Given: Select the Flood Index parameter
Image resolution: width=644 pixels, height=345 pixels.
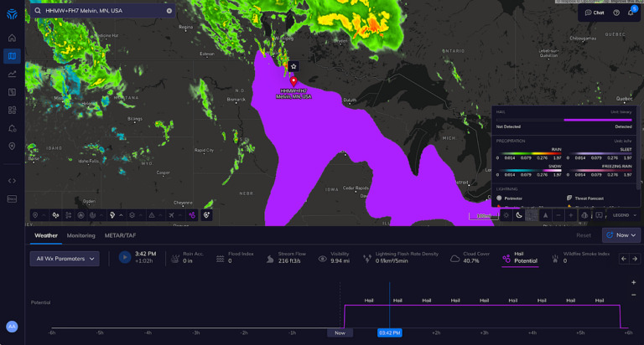Looking at the screenshot, I should (x=235, y=257).
